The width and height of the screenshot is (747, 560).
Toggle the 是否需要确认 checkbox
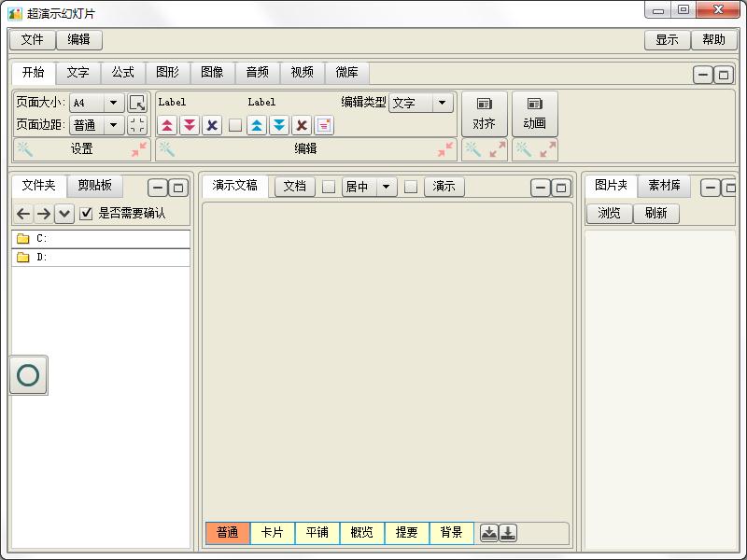[87, 213]
